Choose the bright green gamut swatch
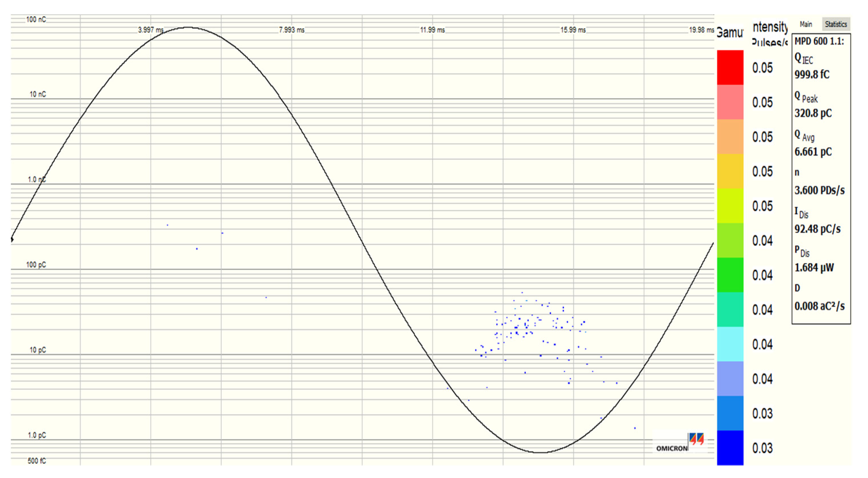The image size is (868, 478). 730,275
